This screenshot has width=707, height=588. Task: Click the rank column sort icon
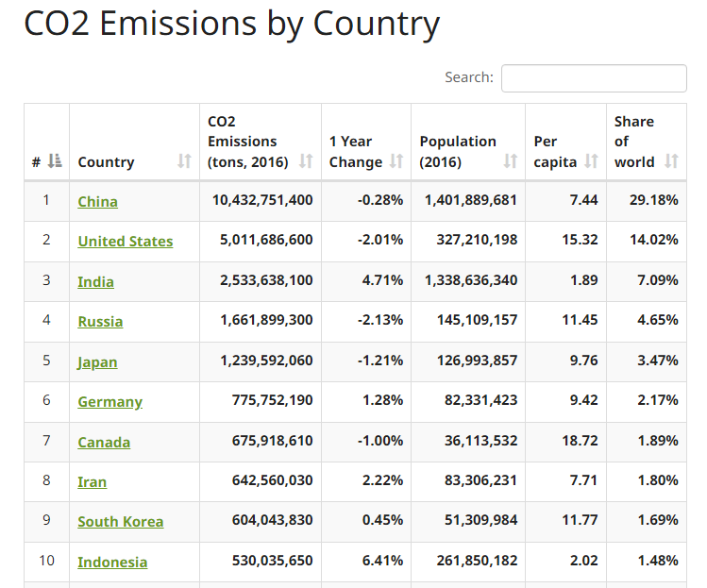(x=55, y=161)
